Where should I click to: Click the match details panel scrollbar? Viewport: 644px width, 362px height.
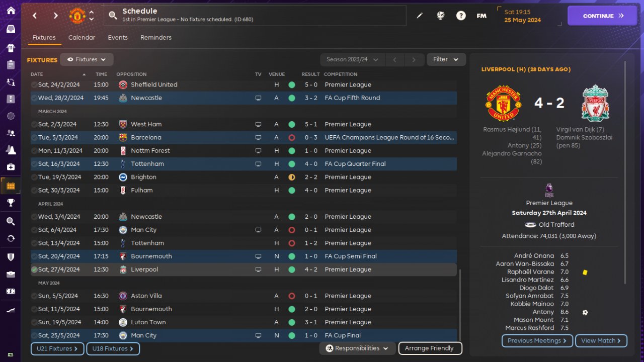coord(625,172)
